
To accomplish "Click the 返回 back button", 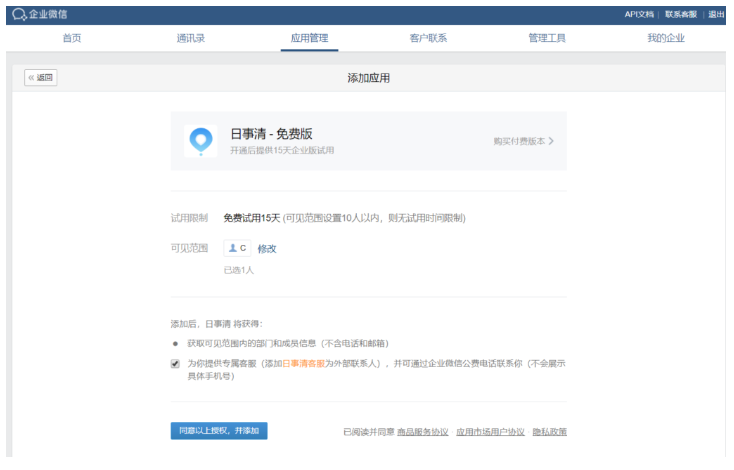I will (x=41, y=78).
